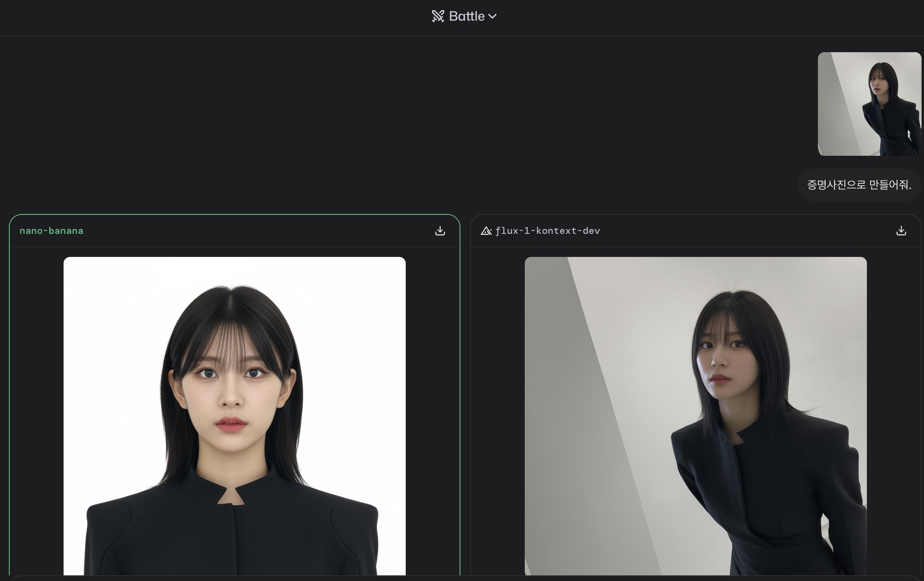
Task: Open the Battle mode label menu
Action: pos(466,16)
